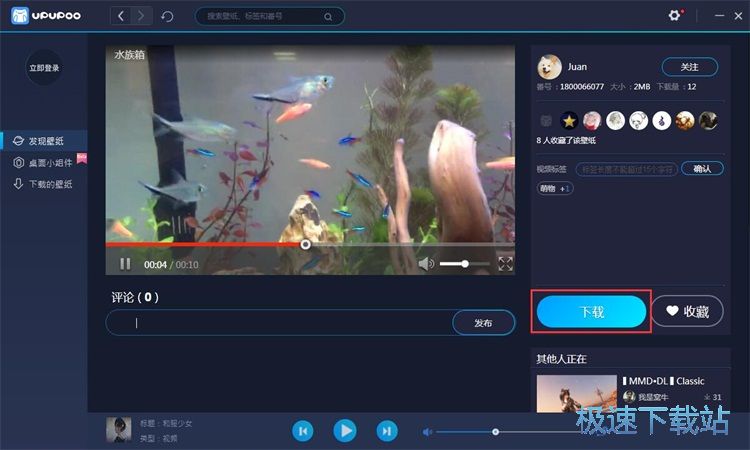Click the red video progress handle

point(305,245)
